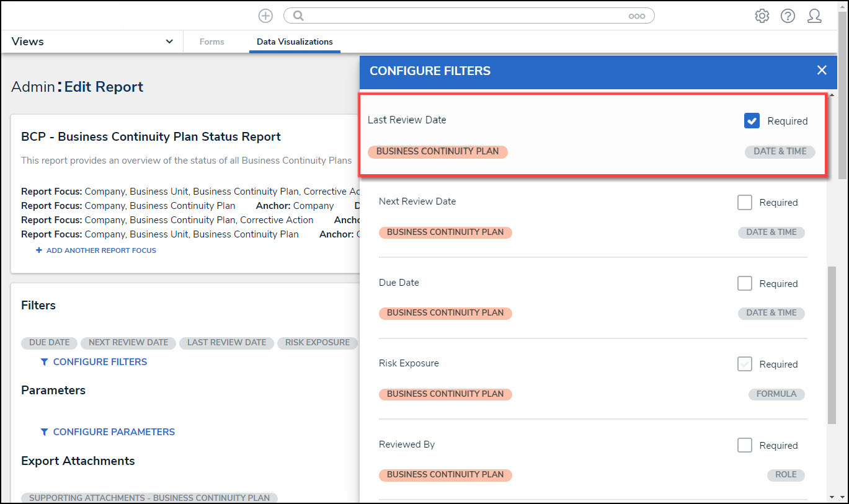Click the ellipsis icon in search bar
849x504 pixels.
click(636, 16)
